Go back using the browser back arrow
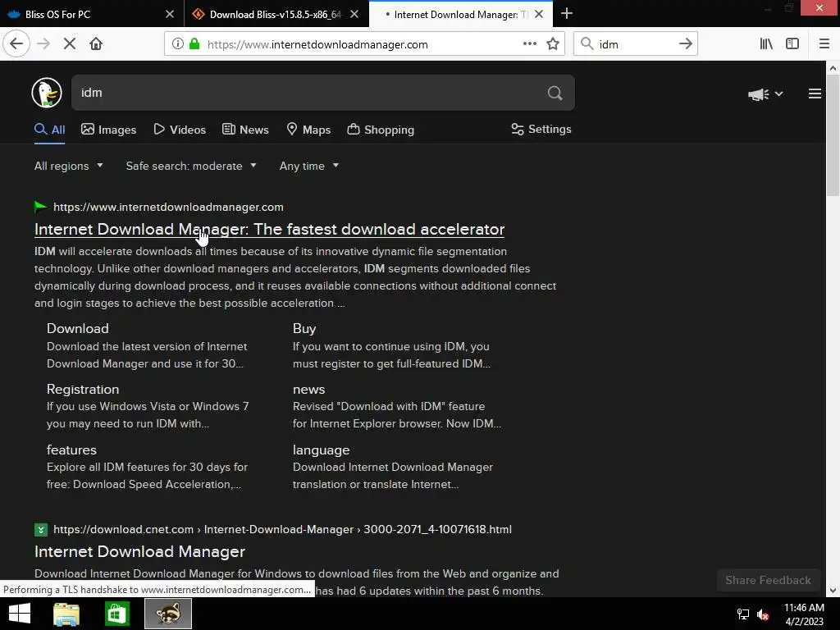Screen dimensions: 840x630 coord(16,44)
